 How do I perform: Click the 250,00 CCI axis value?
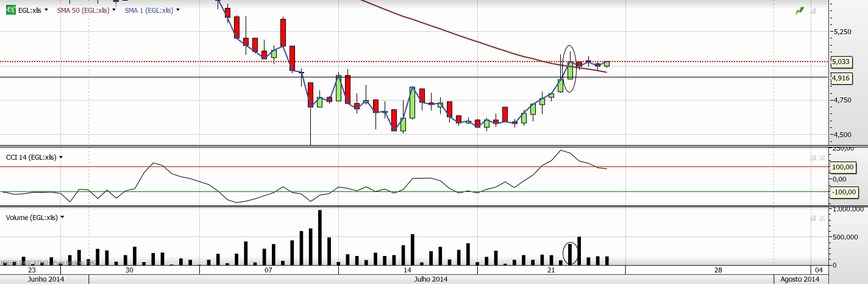(x=842, y=148)
